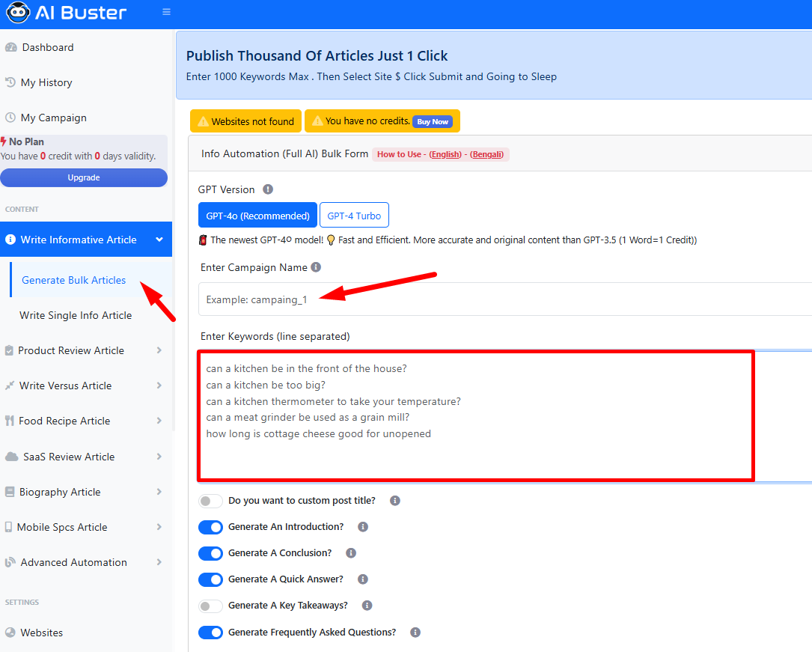Click the Product Review clipboard icon
This screenshot has width=812, height=652.
[9, 350]
